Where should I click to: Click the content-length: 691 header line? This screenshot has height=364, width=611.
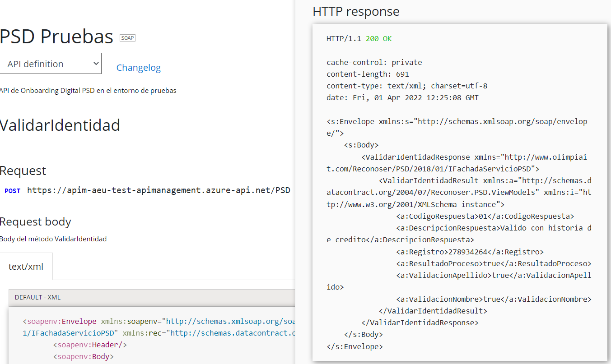click(368, 74)
